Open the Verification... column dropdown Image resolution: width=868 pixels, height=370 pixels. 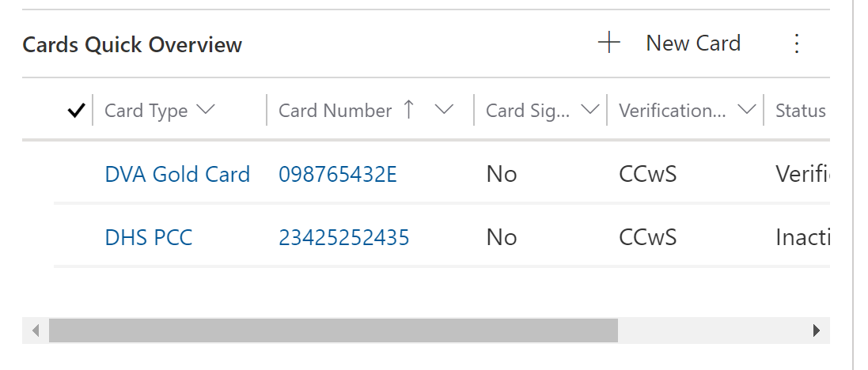click(746, 111)
